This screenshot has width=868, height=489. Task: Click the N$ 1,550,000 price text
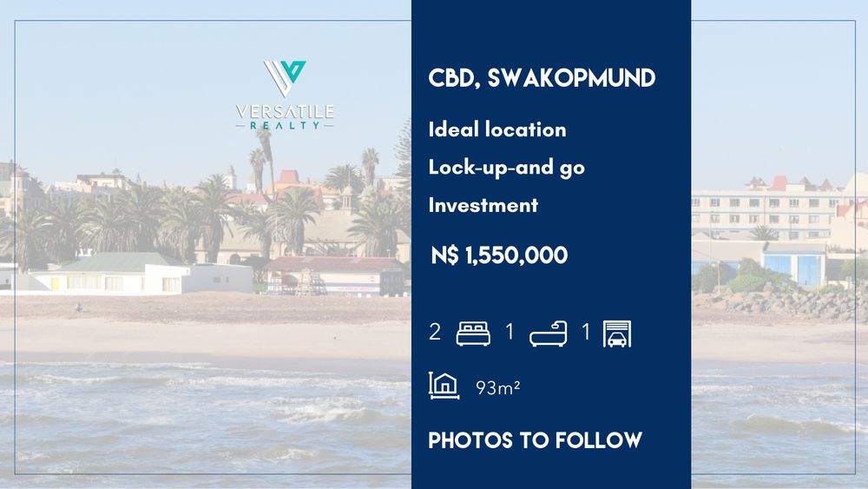pos(499,255)
